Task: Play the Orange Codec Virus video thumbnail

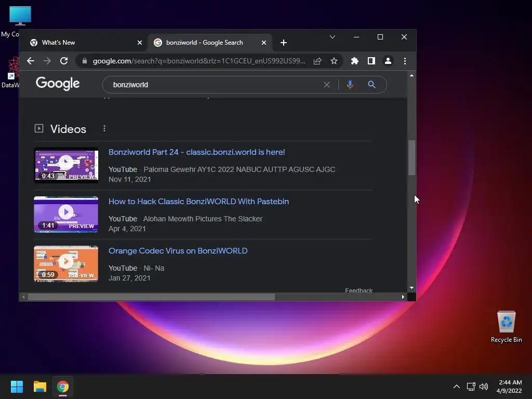Action: point(66,264)
